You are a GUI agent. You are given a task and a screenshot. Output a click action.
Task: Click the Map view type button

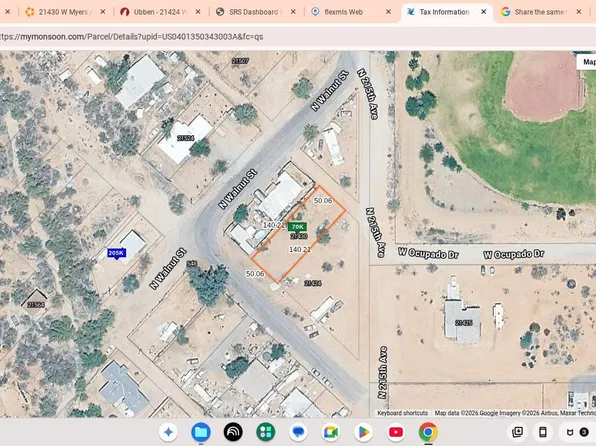point(587,62)
